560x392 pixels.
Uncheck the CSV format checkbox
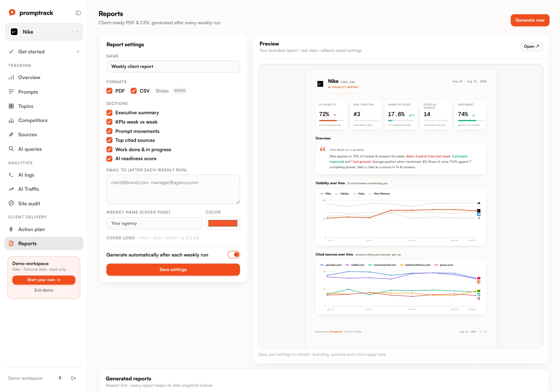coord(134,91)
